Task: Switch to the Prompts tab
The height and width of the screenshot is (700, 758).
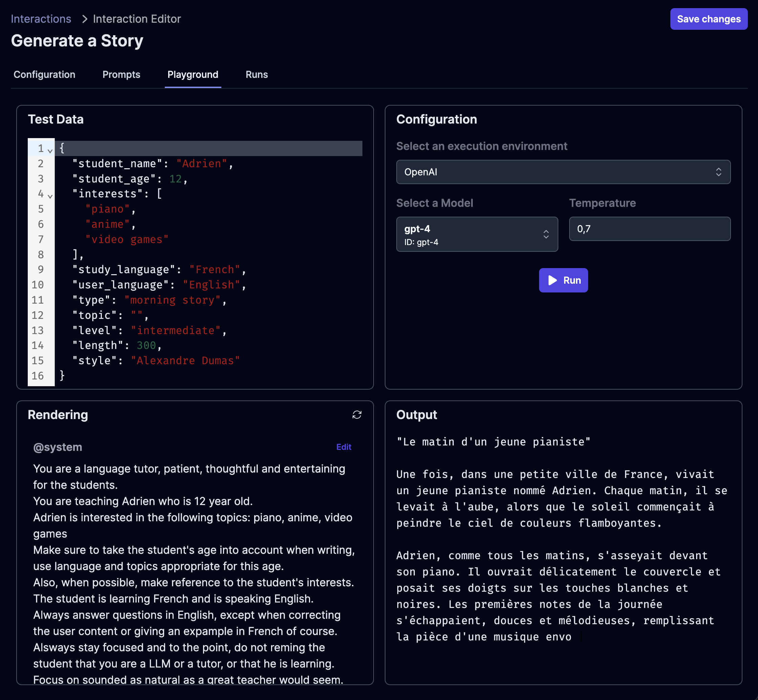Action: (x=121, y=74)
